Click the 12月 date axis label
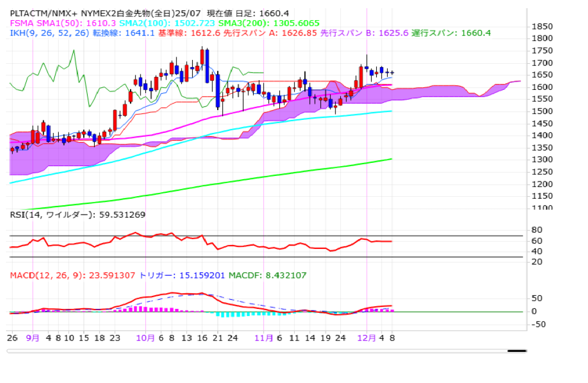This screenshot has height=383, width=588. (x=366, y=338)
